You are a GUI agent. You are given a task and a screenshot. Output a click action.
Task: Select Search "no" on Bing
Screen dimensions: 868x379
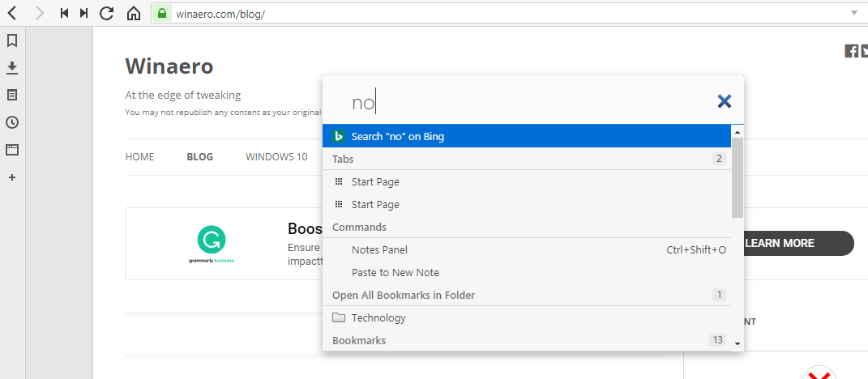527,136
